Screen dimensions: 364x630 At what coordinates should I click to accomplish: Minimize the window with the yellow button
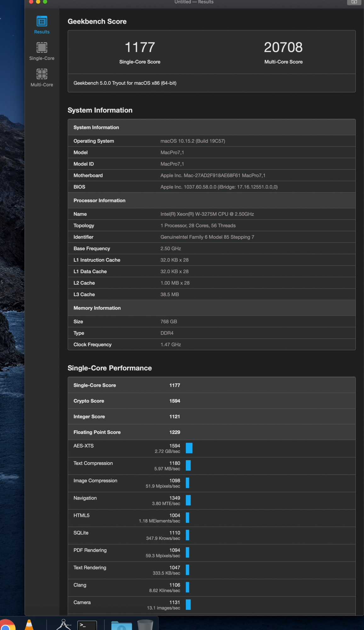[x=38, y=2]
